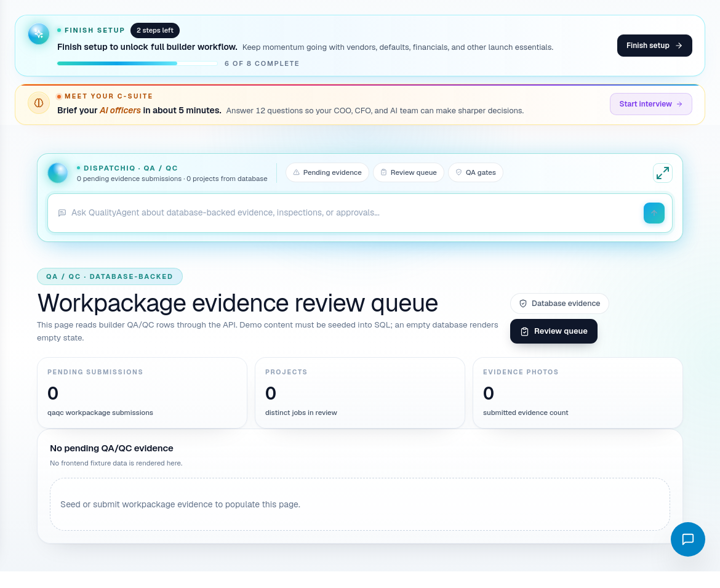Image resolution: width=720 pixels, height=588 pixels.
Task: Click the sparkle orb icon in Finish setup
Action: tap(39, 34)
